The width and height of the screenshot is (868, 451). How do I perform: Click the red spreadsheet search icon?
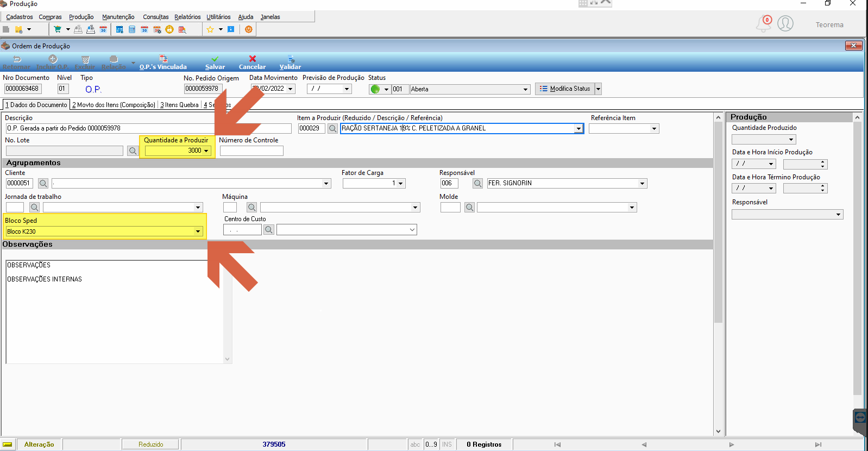(x=182, y=29)
